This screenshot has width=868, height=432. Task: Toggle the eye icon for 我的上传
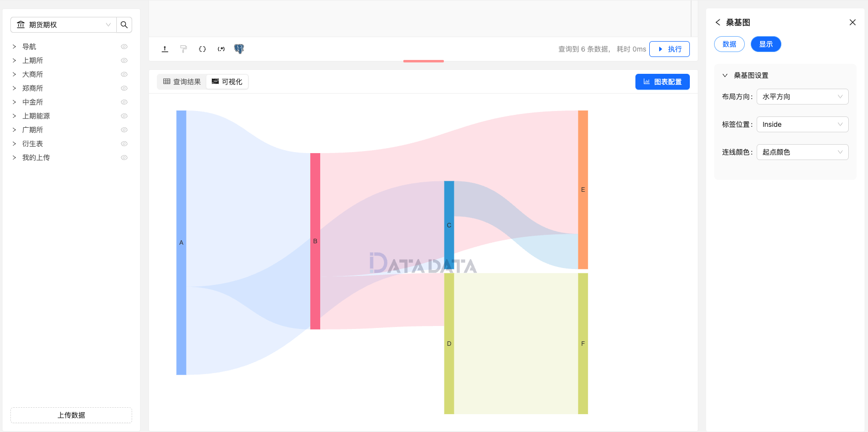pyautogui.click(x=124, y=158)
